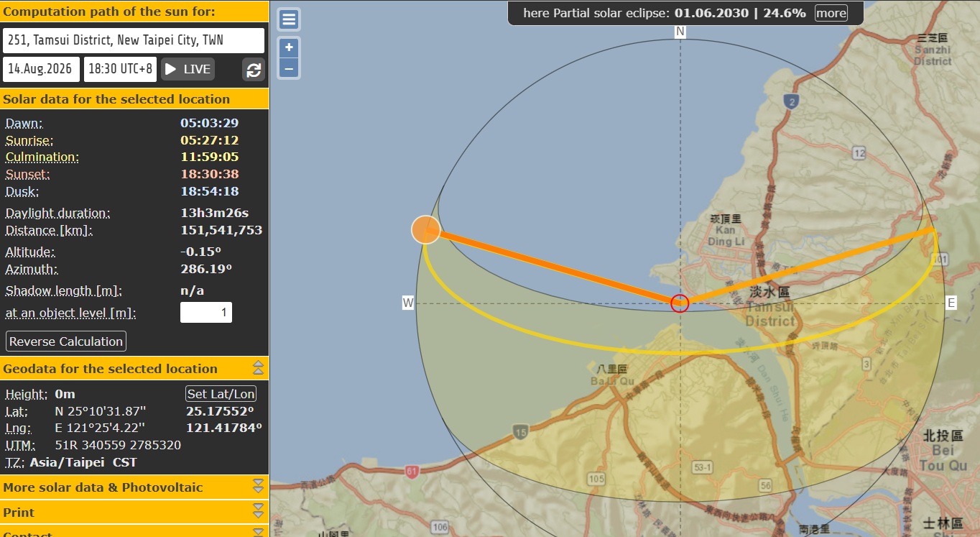Select the decimal latitude 25.17552°
The image size is (980, 537).
[x=220, y=411]
